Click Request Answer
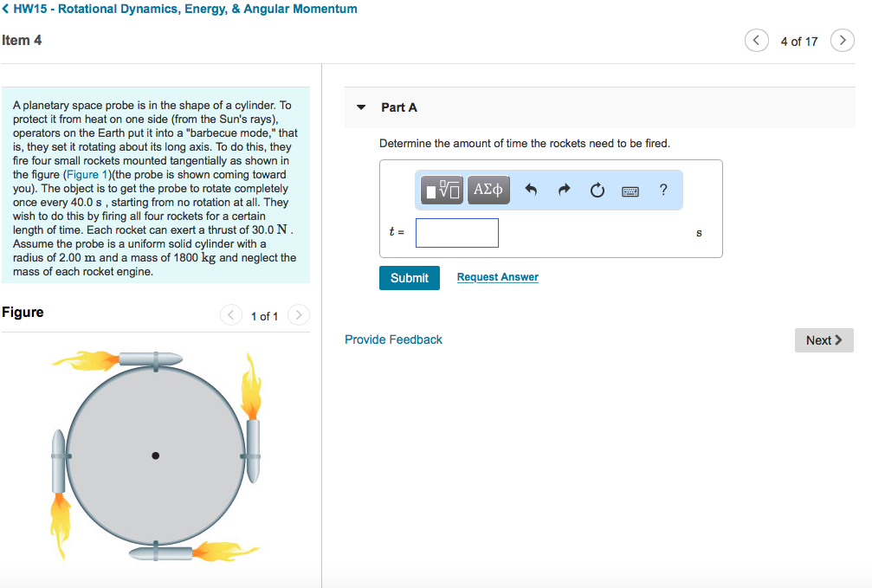 pyautogui.click(x=497, y=276)
